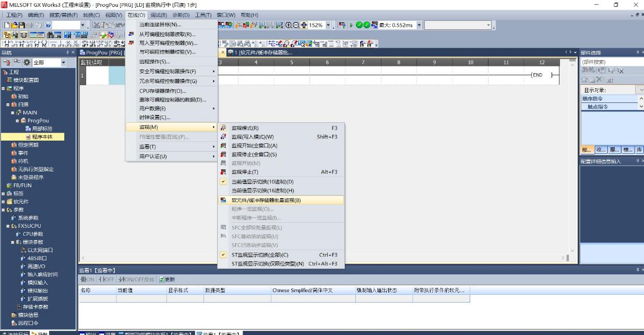Open the 最大: 0.552ms dropdown
Screen dimensions: 644x335
(x=419, y=25)
